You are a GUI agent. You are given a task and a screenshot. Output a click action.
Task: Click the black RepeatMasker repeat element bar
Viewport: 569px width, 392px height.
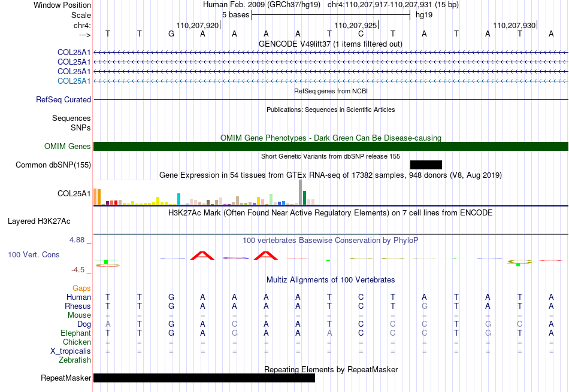(x=204, y=378)
